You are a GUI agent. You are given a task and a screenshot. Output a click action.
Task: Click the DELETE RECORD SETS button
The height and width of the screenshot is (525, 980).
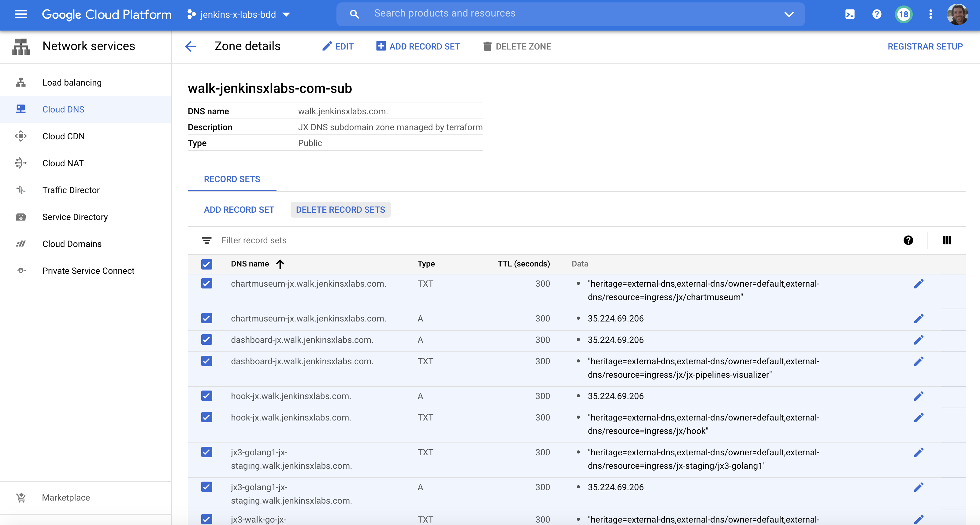pyautogui.click(x=340, y=210)
